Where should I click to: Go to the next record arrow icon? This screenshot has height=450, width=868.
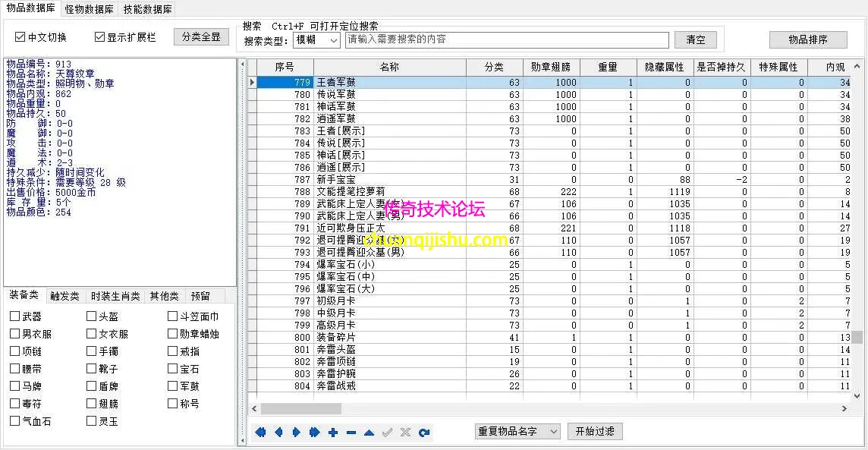tap(297, 432)
